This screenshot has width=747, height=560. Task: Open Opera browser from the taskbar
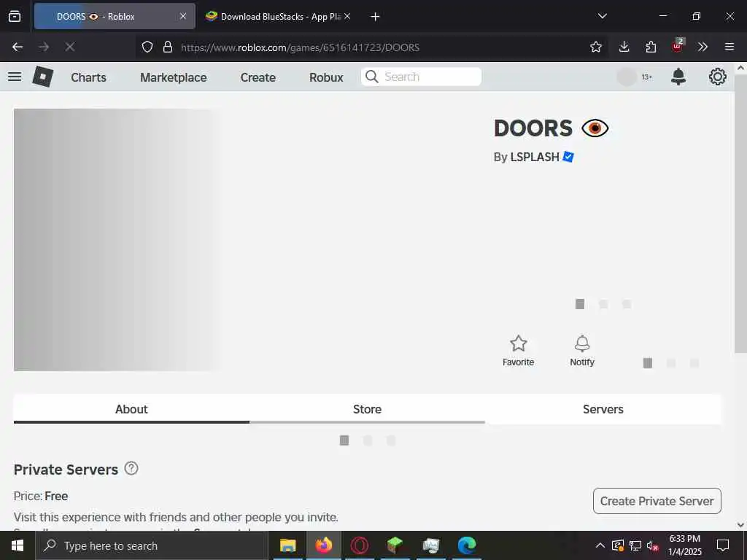[359, 545]
